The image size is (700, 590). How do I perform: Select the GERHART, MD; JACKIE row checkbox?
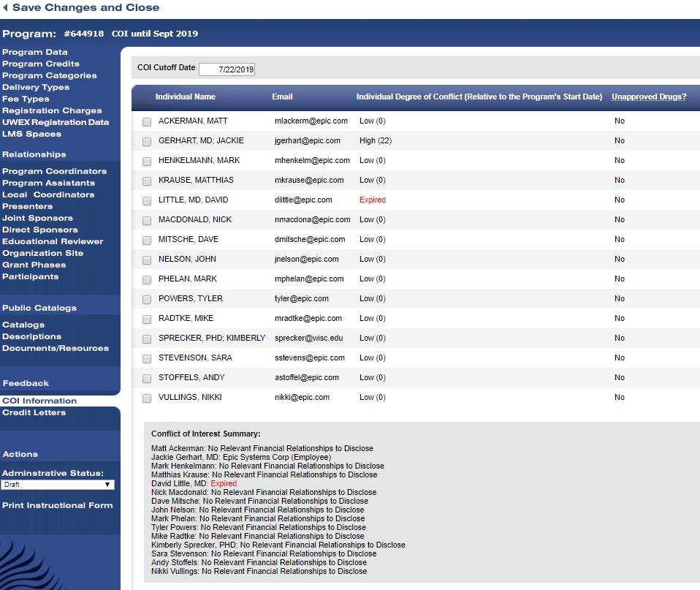coord(147,141)
